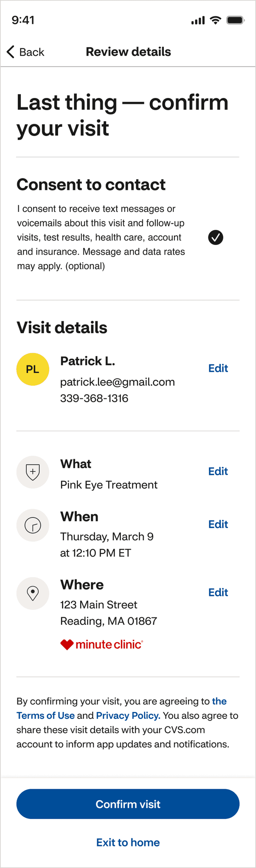The image size is (256, 868).
Task: Edit the Pink Eye Treatment service
Action: (218, 471)
